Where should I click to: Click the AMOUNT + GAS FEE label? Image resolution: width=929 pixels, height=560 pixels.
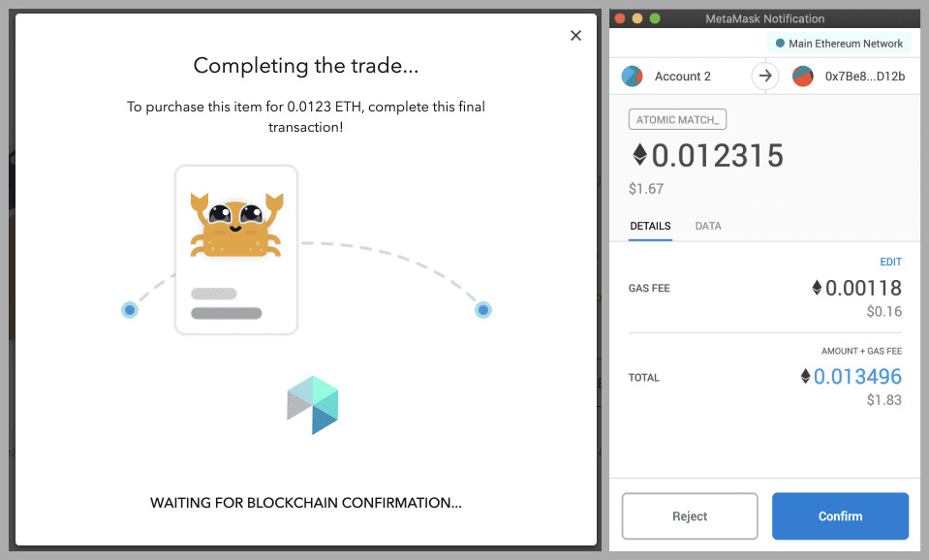[x=861, y=352]
